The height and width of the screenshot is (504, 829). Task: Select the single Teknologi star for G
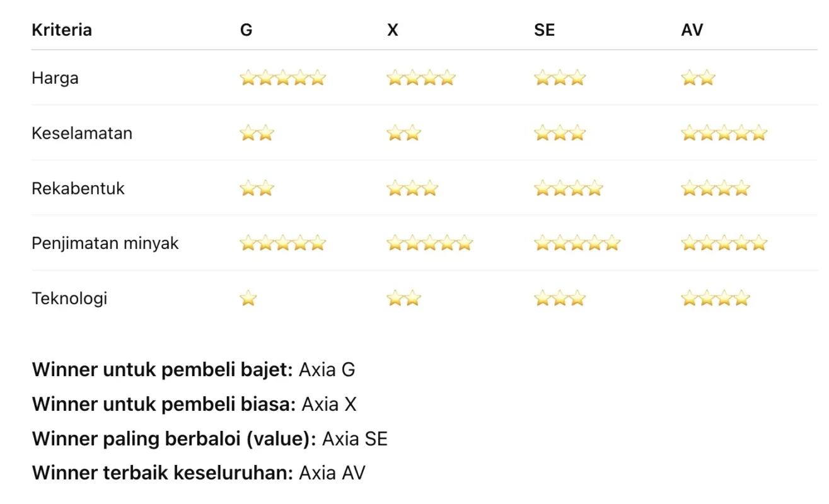coord(248,299)
